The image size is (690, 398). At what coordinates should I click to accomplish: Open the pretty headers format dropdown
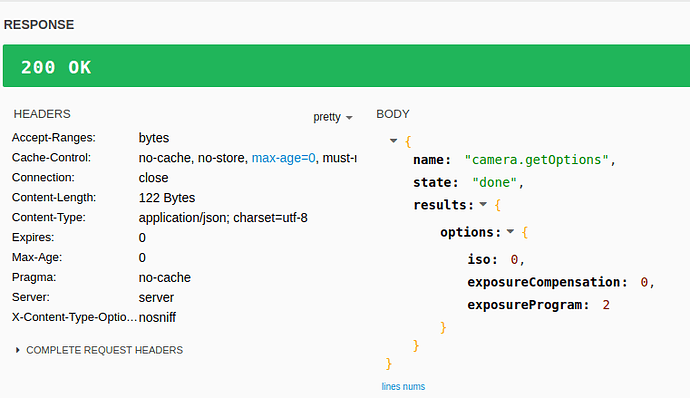coord(333,117)
